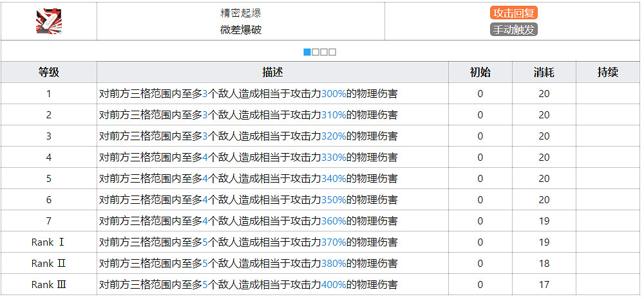This screenshot has width=644, height=299.
Task: Select level 4 cell in 等级 column
Action: (x=49, y=157)
